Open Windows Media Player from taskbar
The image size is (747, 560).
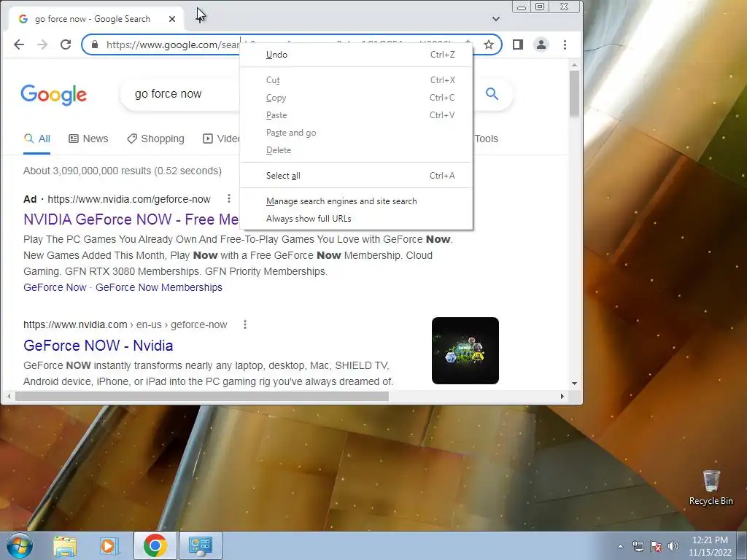(x=109, y=545)
